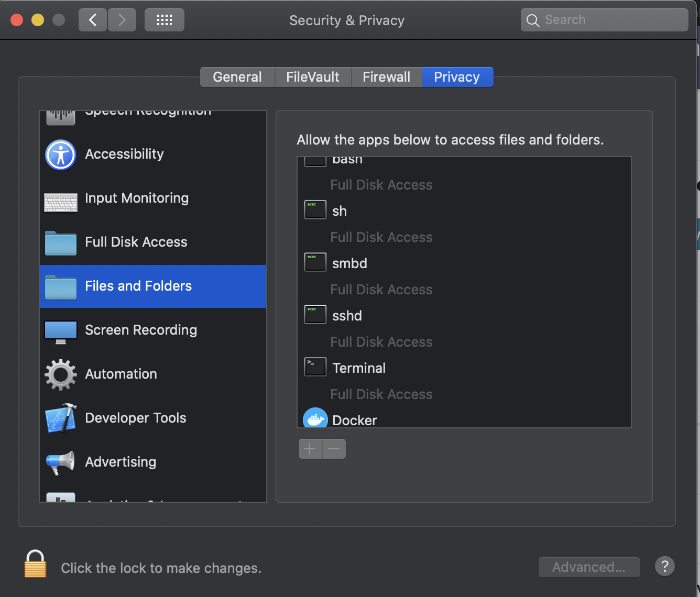Switch to the FileVault tab
700x597 pixels.
tap(313, 77)
